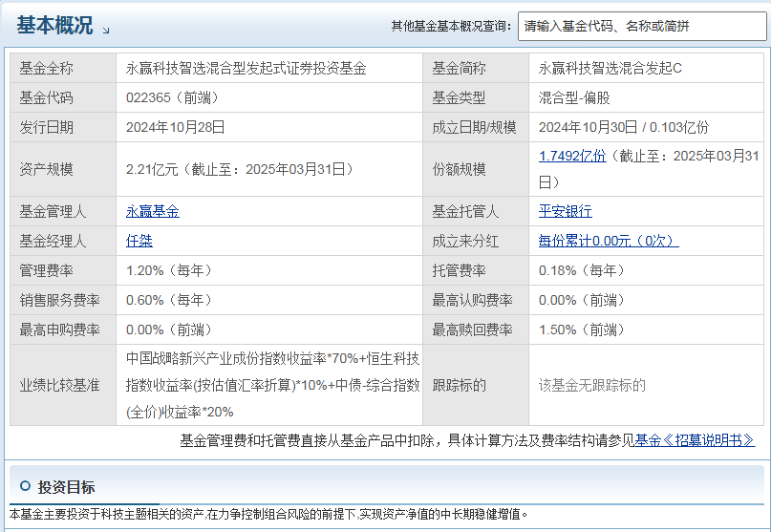Click the 成立日期/规模 label cell
Screen dimensions: 771x532
coord(476,127)
